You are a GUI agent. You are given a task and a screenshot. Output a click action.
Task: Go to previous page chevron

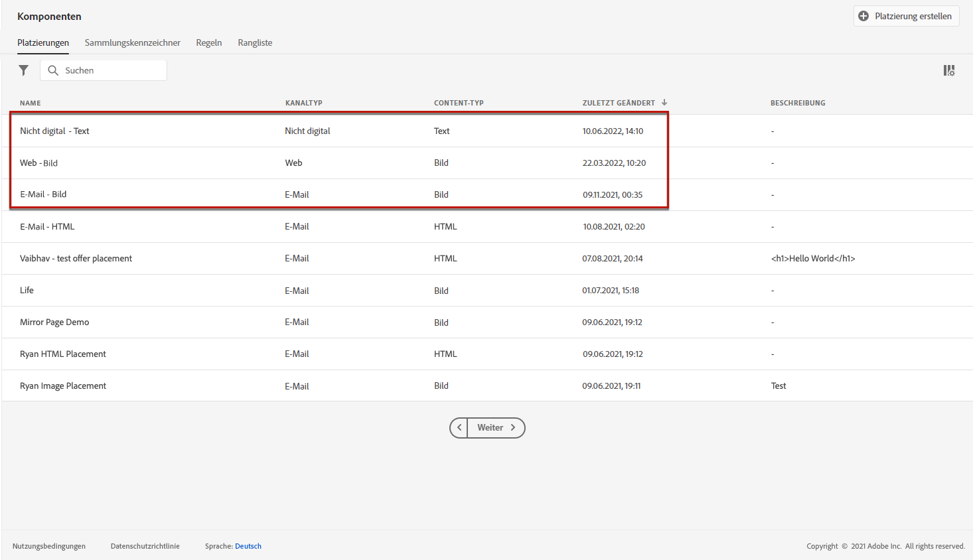tap(459, 428)
